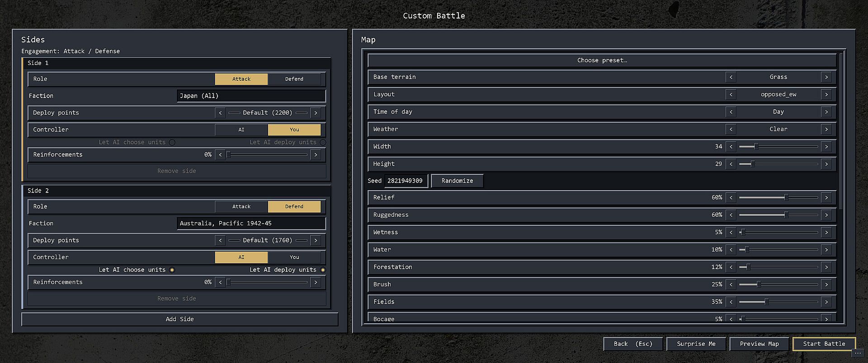Decrease Brush with left arrow
The width and height of the screenshot is (868, 363).
731,284
